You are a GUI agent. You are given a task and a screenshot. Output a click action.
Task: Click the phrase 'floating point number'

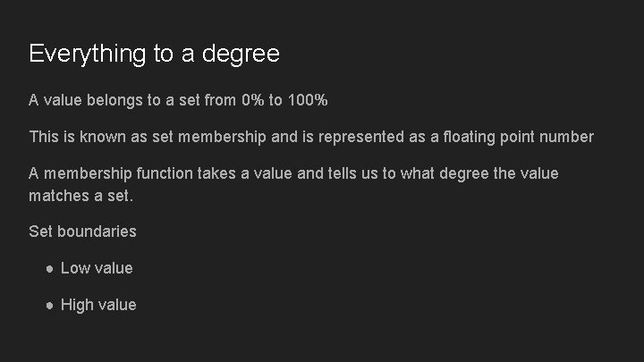coord(518,137)
